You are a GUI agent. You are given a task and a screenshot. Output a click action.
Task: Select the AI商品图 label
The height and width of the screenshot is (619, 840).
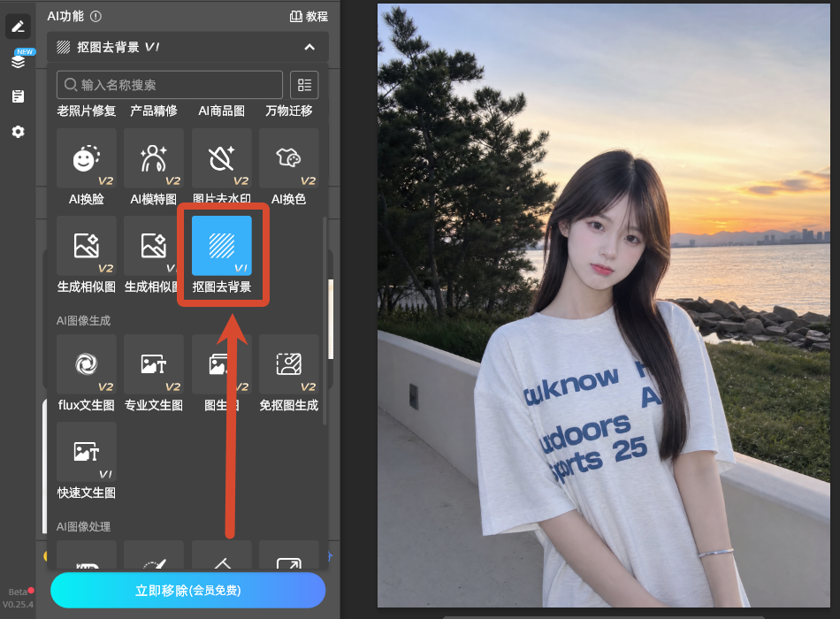(x=221, y=111)
